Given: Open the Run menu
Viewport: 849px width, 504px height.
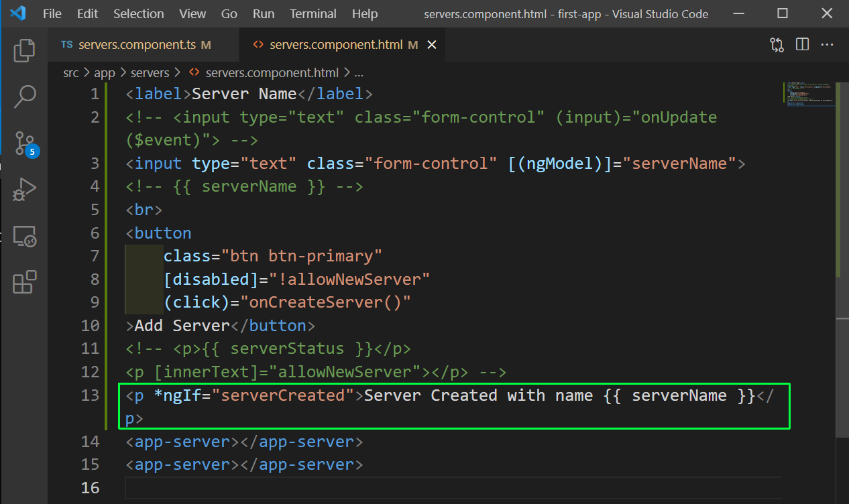Looking at the screenshot, I should [264, 13].
